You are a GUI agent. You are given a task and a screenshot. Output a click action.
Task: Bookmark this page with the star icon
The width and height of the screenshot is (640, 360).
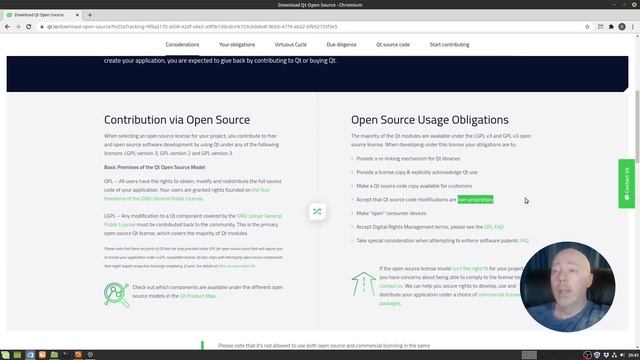tap(587, 27)
